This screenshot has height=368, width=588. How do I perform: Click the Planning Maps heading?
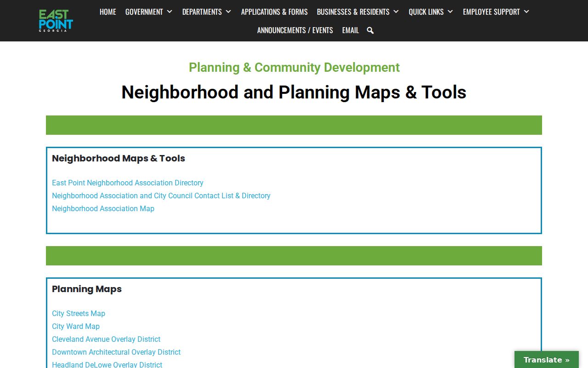[87, 289]
